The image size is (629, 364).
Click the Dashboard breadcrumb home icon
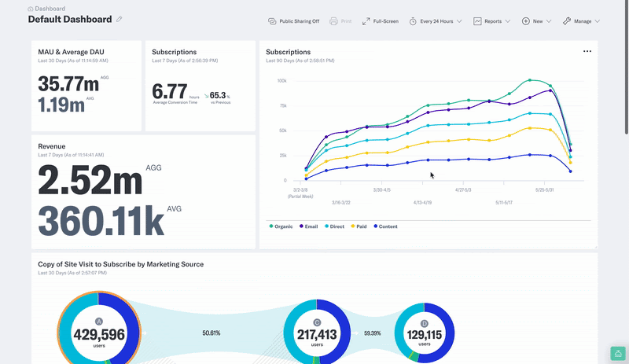[31, 9]
